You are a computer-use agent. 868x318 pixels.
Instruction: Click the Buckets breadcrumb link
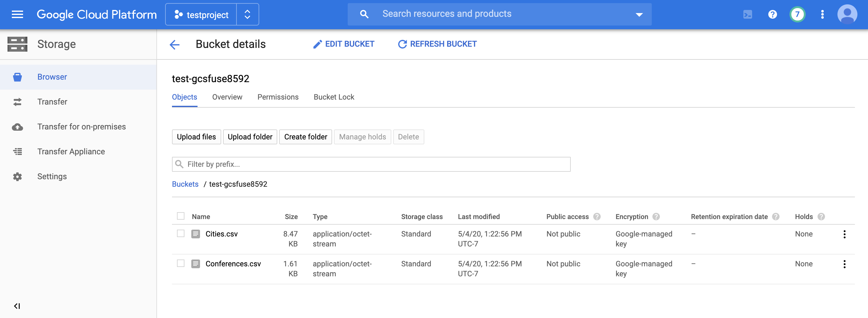(x=185, y=184)
